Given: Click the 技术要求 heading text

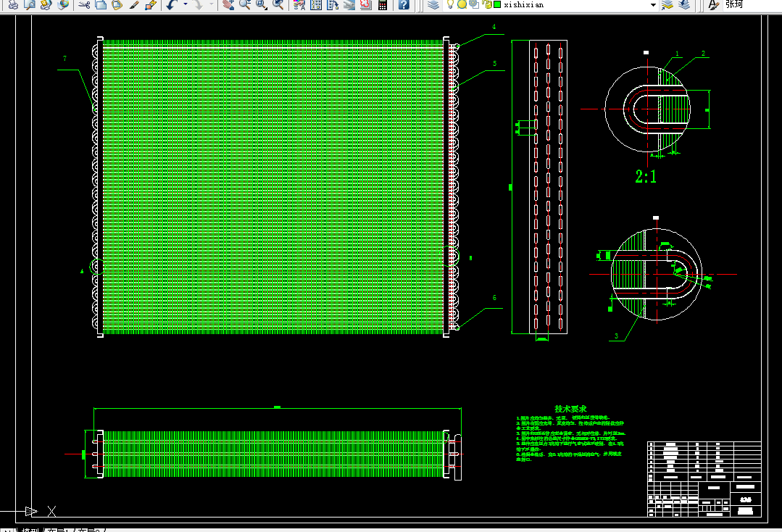Looking at the screenshot, I should [x=570, y=409].
